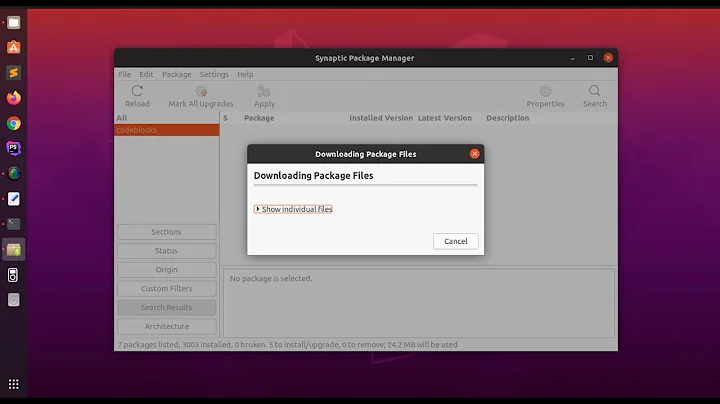This screenshot has width=720, height=404.
Task: Open Ubuntu Software in the dock
Action: (14, 47)
